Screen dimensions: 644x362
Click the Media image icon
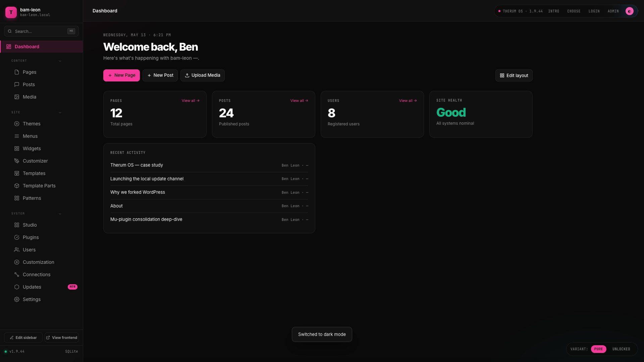(x=17, y=97)
